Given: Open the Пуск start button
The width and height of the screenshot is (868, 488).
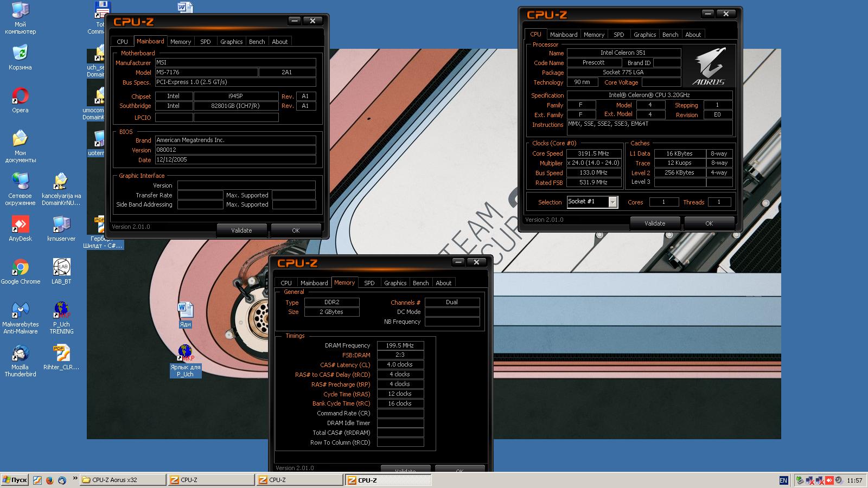Looking at the screenshot, I should [x=15, y=480].
